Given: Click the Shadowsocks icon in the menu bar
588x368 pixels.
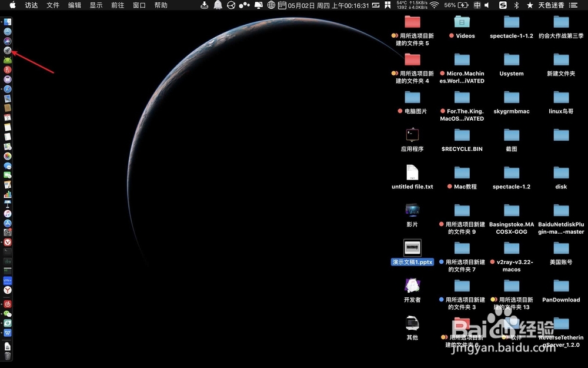Looking at the screenshot, I should click(503, 5).
